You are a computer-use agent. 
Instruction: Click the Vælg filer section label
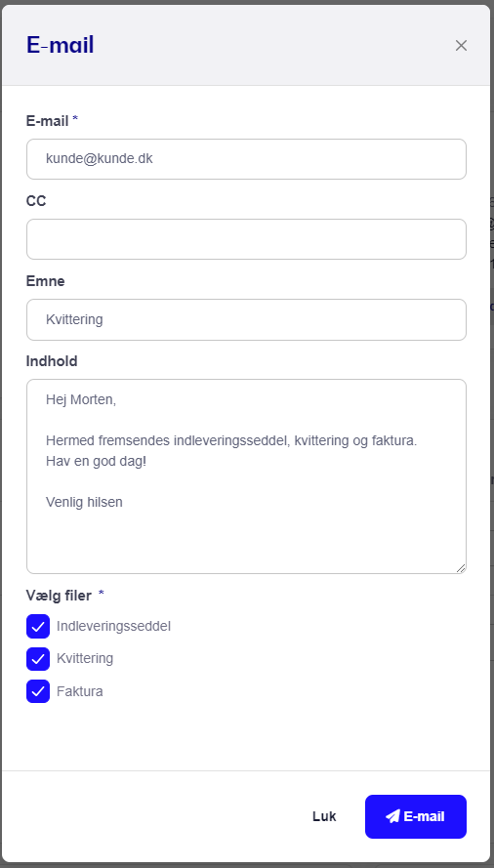59,596
